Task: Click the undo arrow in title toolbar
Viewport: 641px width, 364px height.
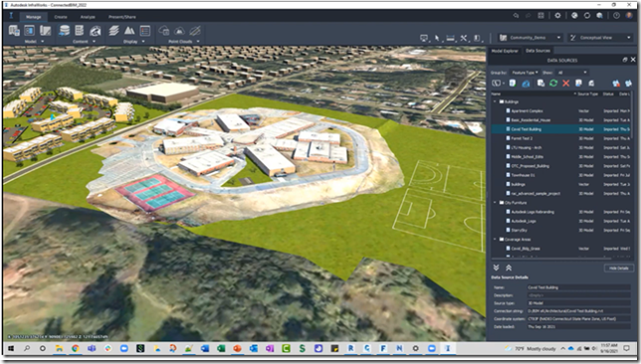Action: point(516,16)
